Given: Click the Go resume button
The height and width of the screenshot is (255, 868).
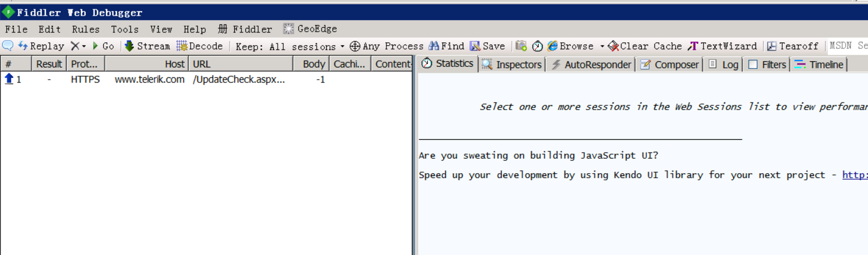Looking at the screenshot, I should (x=103, y=46).
